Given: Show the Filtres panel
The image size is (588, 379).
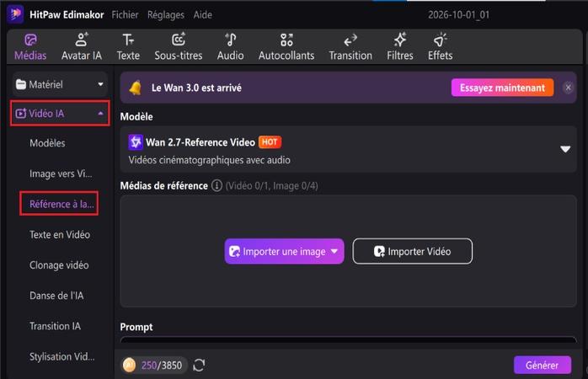Looking at the screenshot, I should [400, 47].
